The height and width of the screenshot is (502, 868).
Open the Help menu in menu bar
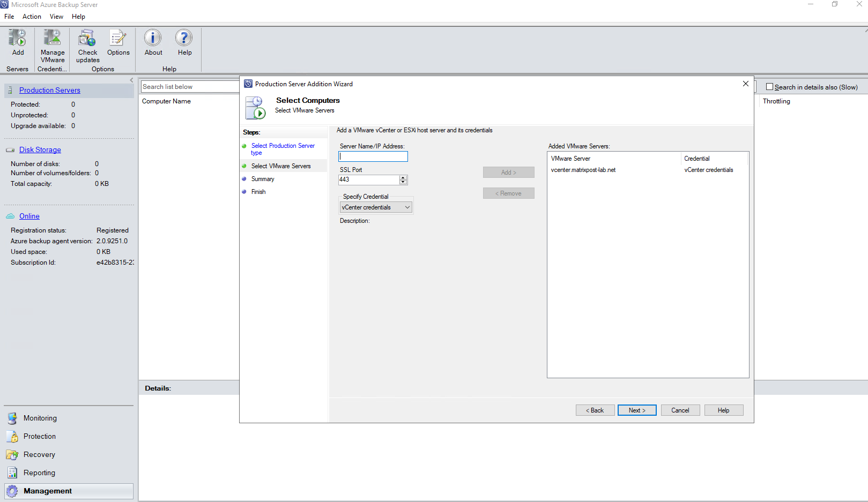78,17
